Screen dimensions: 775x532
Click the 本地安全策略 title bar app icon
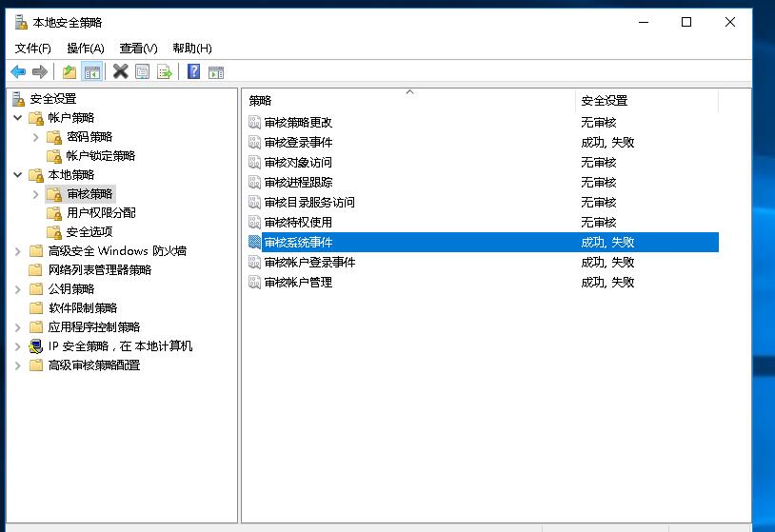21,22
